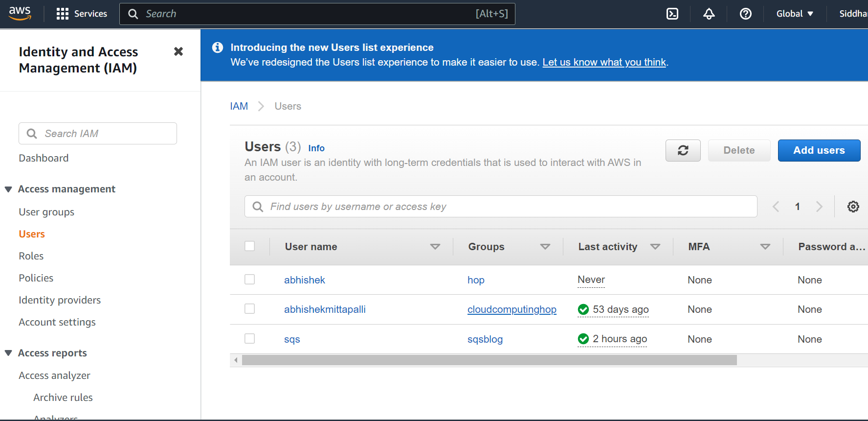Open Identity providers page
This screenshot has height=421, width=868.
pos(60,300)
